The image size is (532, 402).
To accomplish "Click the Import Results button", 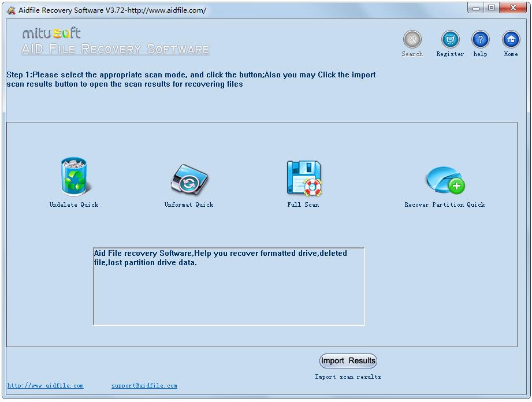I will tap(348, 360).
